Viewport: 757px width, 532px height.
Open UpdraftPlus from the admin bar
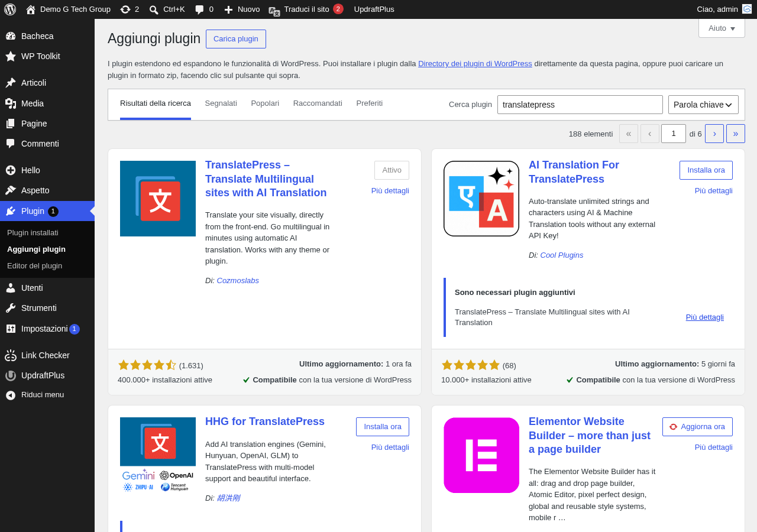click(x=374, y=9)
